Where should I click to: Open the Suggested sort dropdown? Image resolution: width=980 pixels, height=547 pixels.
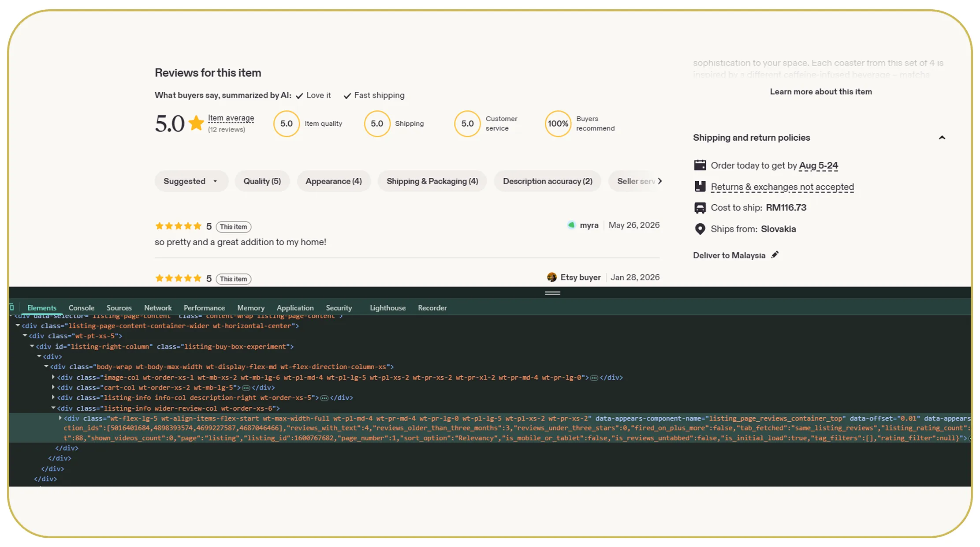tap(191, 181)
